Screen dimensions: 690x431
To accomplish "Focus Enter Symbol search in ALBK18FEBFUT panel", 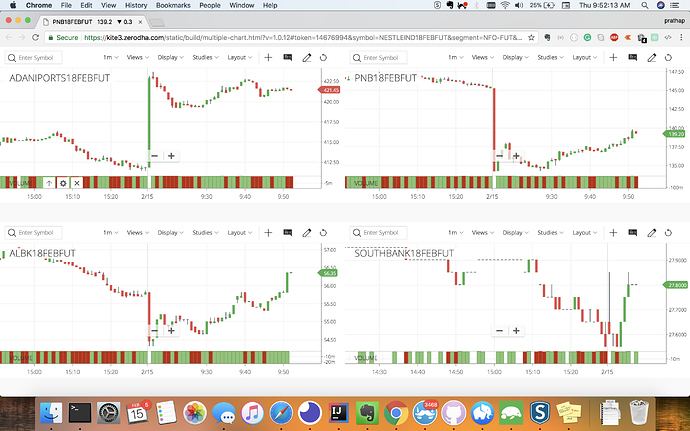I will [33, 232].
